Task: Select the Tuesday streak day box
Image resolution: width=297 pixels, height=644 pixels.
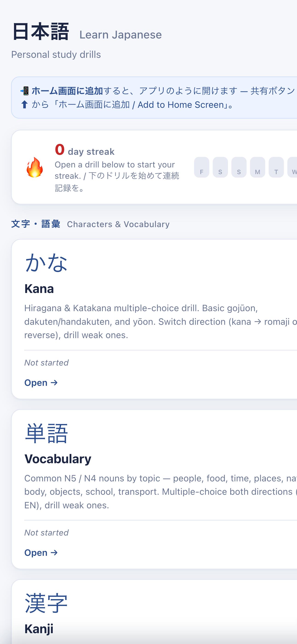Action: [276, 167]
